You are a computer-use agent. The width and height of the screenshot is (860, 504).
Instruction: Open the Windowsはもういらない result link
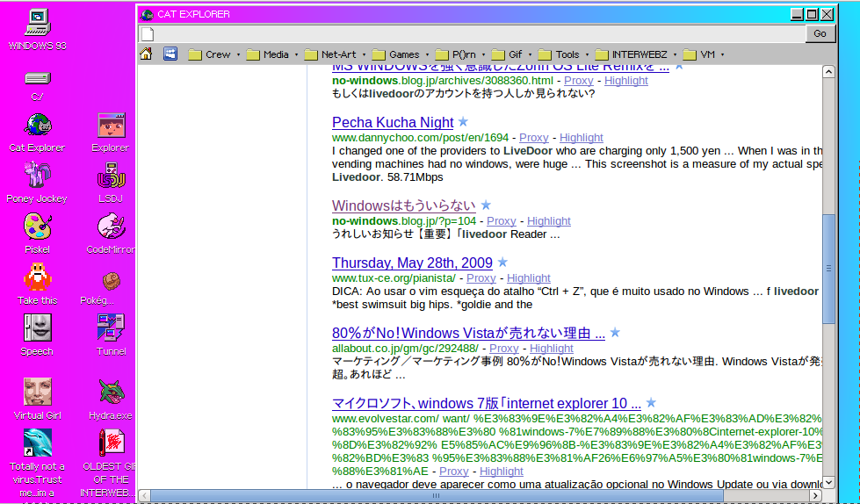tap(404, 205)
